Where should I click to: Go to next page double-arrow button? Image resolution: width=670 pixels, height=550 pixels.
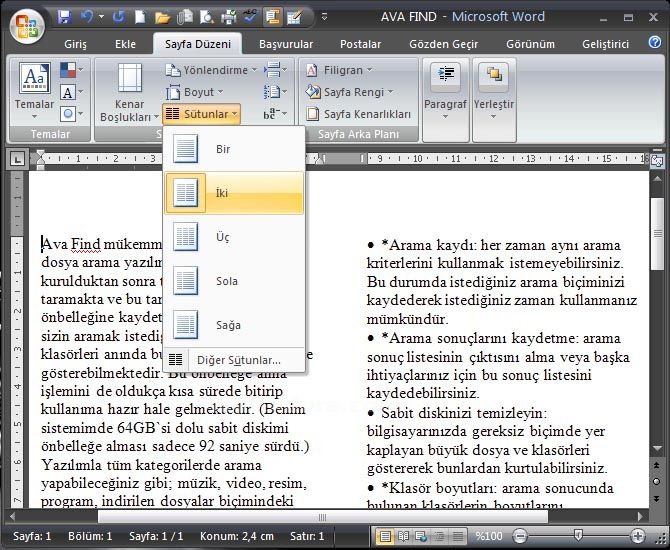[657, 499]
